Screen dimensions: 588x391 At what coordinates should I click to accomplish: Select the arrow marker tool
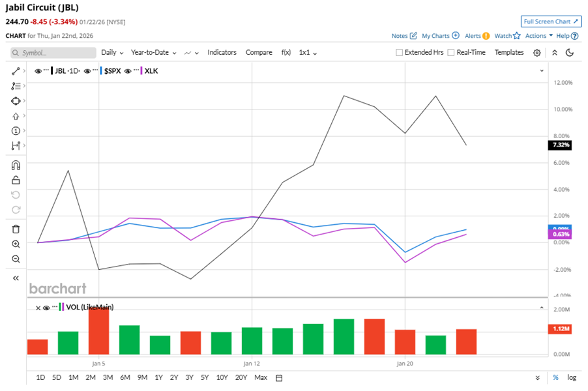pos(16,116)
